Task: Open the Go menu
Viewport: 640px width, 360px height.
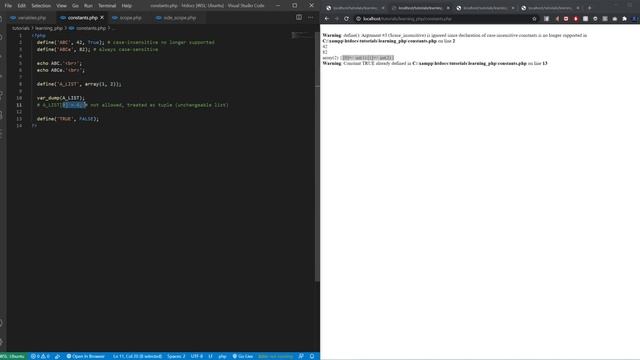Action: point(75,6)
